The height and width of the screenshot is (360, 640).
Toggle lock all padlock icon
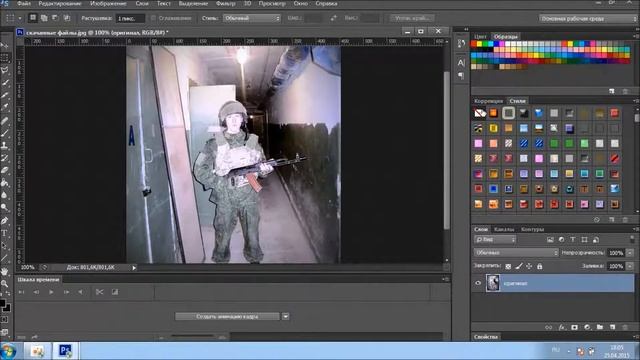(540, 266)
